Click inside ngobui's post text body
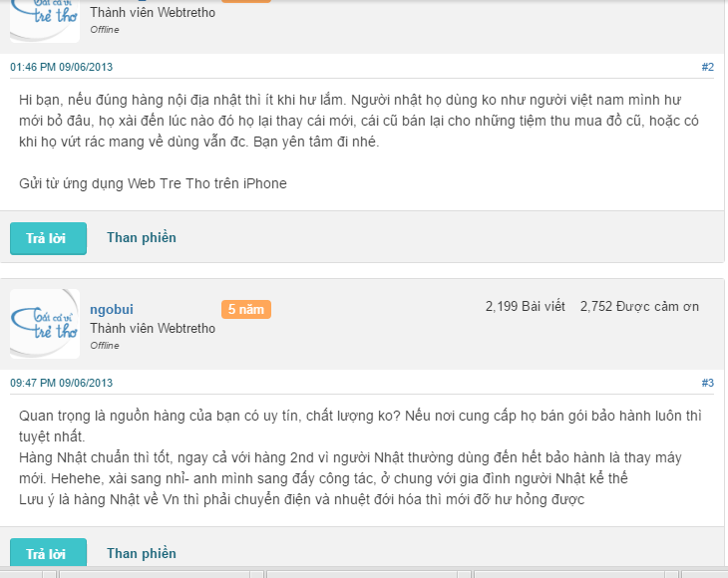The height and width of the screenshot is (578, 728). pos(359,457)
